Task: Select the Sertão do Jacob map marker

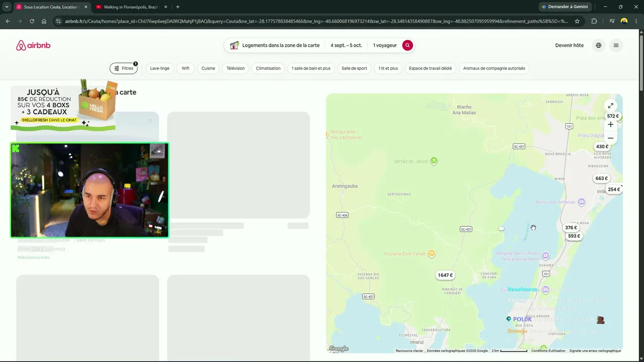Action: pyautogui.click(x=434, y=161)
